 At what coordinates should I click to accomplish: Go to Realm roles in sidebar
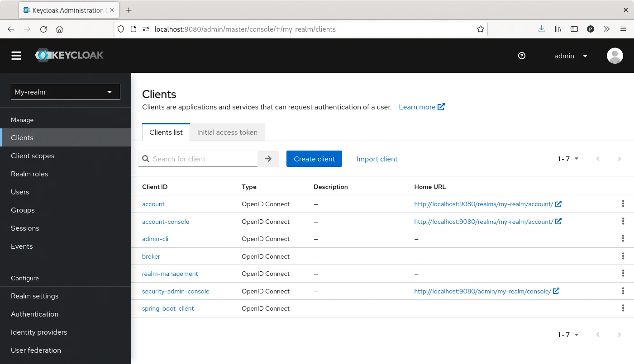29,174
